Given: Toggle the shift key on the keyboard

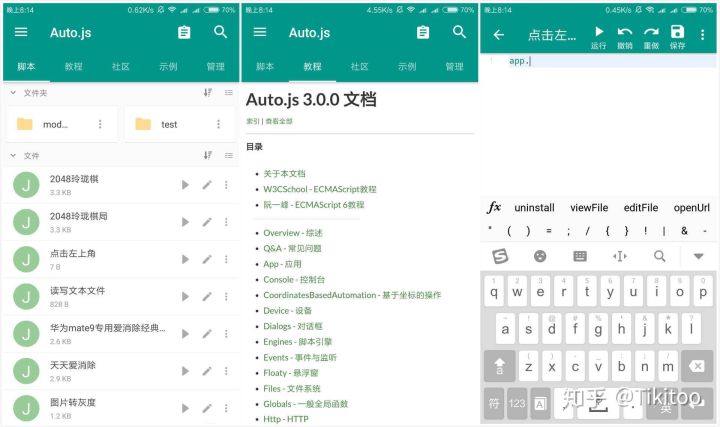Looking at the screenshot, I should (500, 366).
